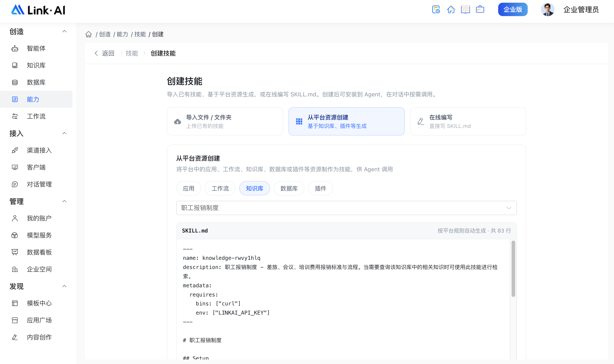Click the # 职工报销制度 heading line
The image size is (614, 364).
202,340
